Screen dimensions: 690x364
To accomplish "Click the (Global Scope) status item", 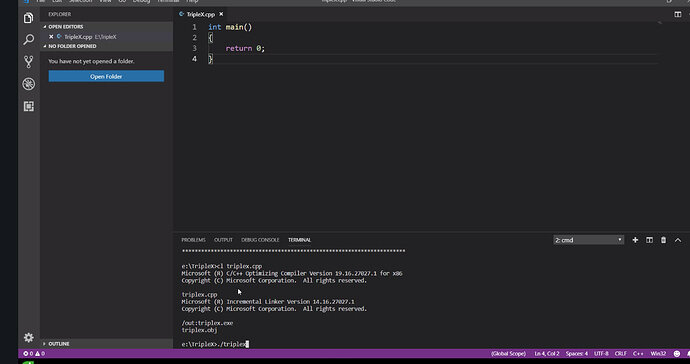I will click(508, 353).
